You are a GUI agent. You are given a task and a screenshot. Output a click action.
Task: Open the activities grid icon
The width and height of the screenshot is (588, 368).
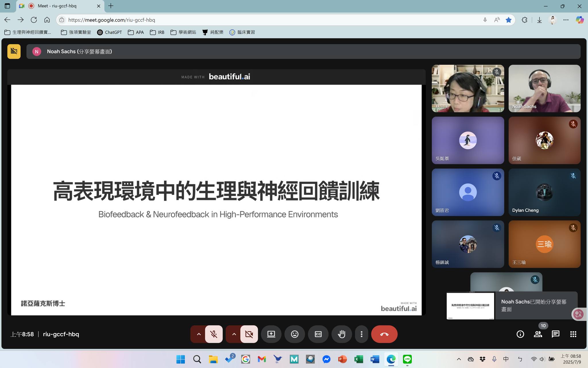(x=573, y=334)
